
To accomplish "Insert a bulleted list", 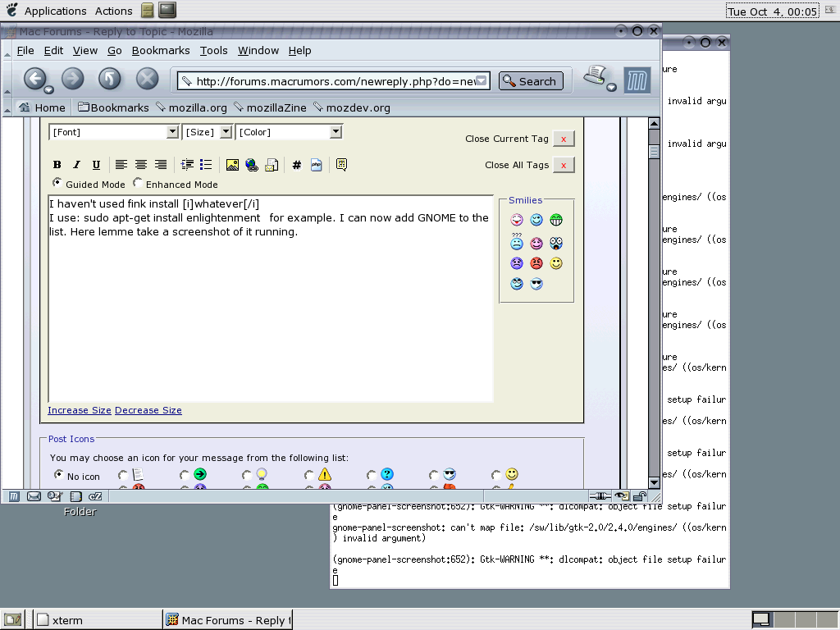I will point(206,165).
